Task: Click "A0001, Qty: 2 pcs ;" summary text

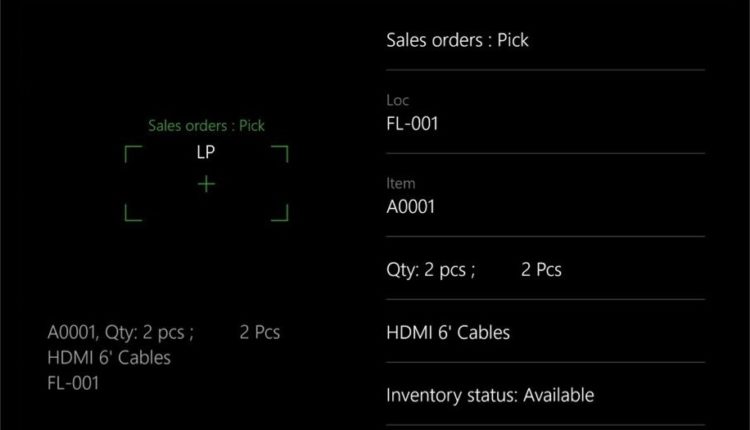Action: pyautogui.click(x=121, y=333)
